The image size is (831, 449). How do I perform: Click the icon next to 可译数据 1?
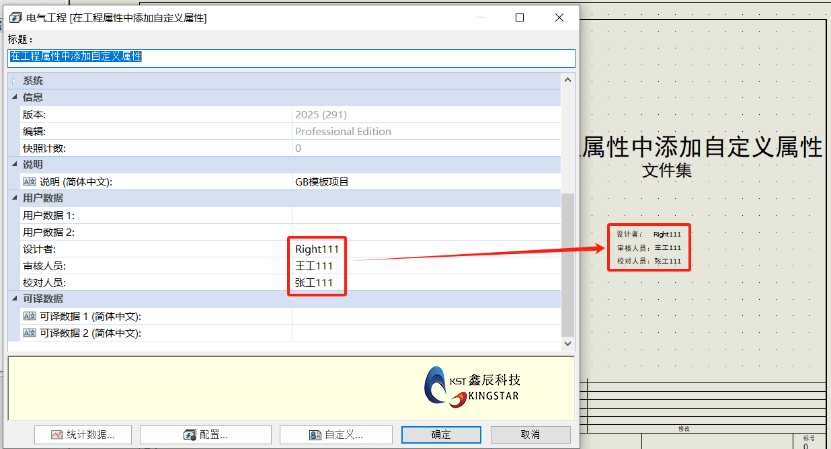(29, 316)
